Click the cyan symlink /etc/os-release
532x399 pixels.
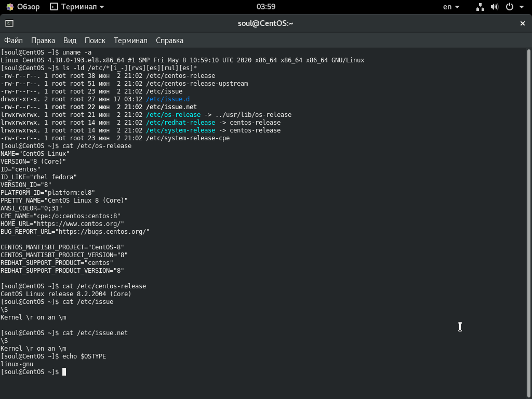coord(174,115)
